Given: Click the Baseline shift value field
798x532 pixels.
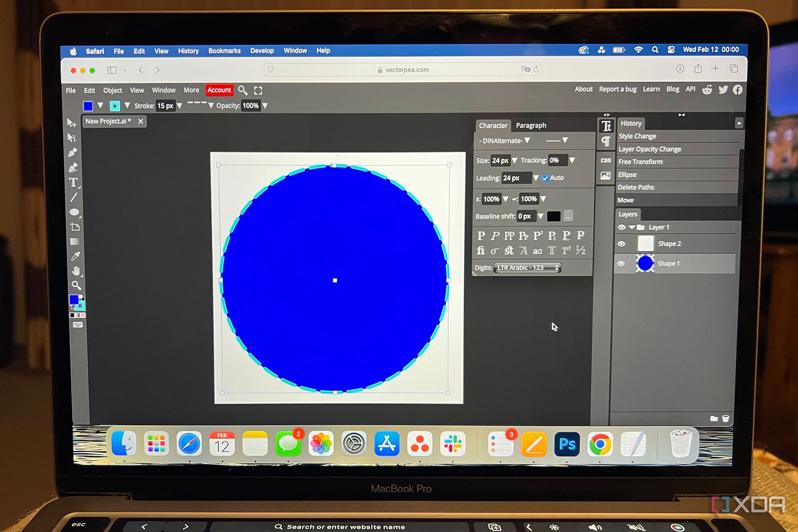Looking at the screenshot, I should click(x=526, y=217).
